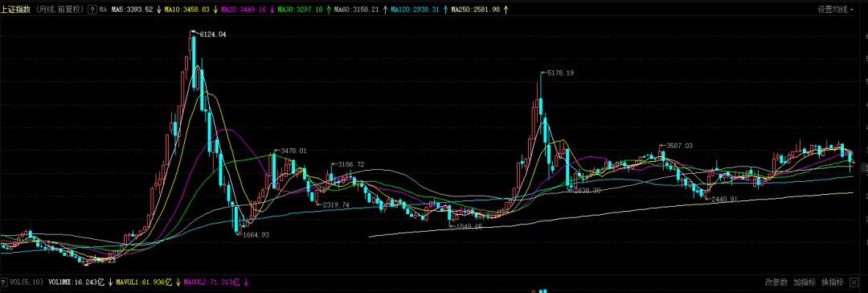868x293 pixels.
Task: Select the cyan MA120 value label
Action: tap(416, 10)
